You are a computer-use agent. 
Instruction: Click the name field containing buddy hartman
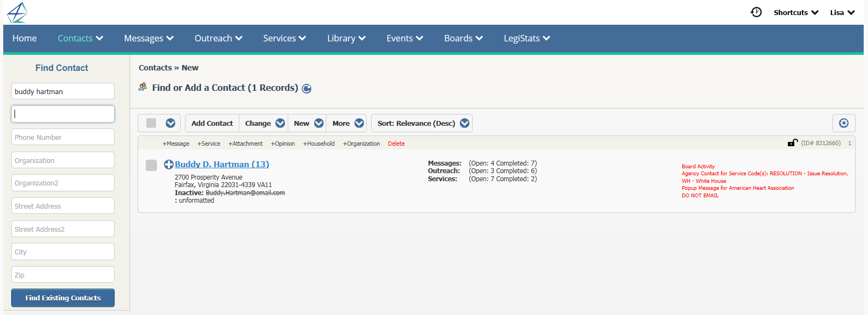63,91
